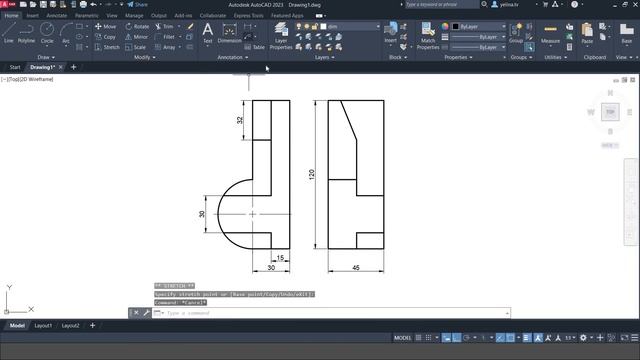Switch to the Start file tab

pyautogui.click(x=15, y=67)
